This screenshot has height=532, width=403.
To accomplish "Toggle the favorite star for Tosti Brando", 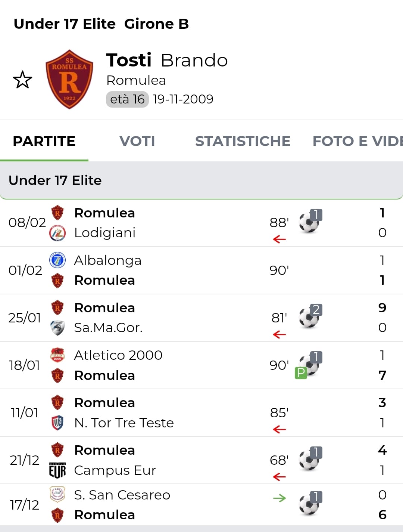I will pos(22,80).
